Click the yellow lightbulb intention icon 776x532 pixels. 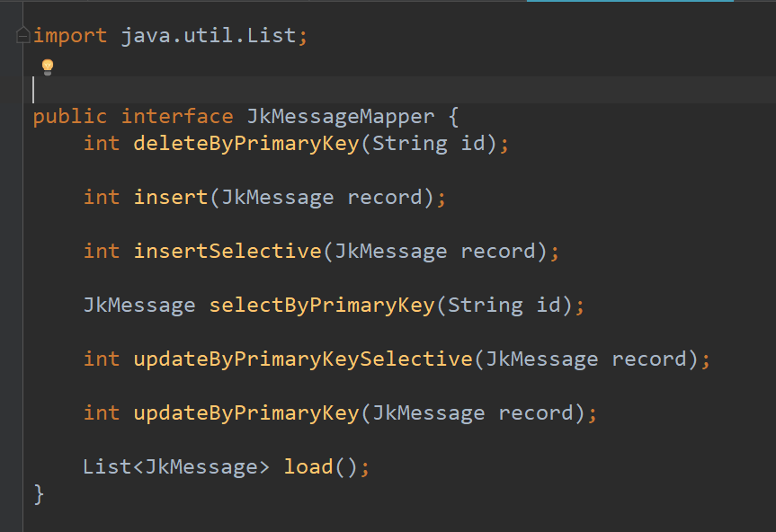point(48,66)
